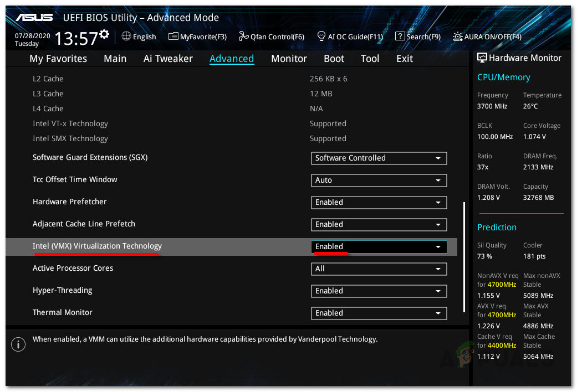The height and width of the screenshot is (392, 577).
Task: Click Search(F9) label
Action: tap(423, 37)
